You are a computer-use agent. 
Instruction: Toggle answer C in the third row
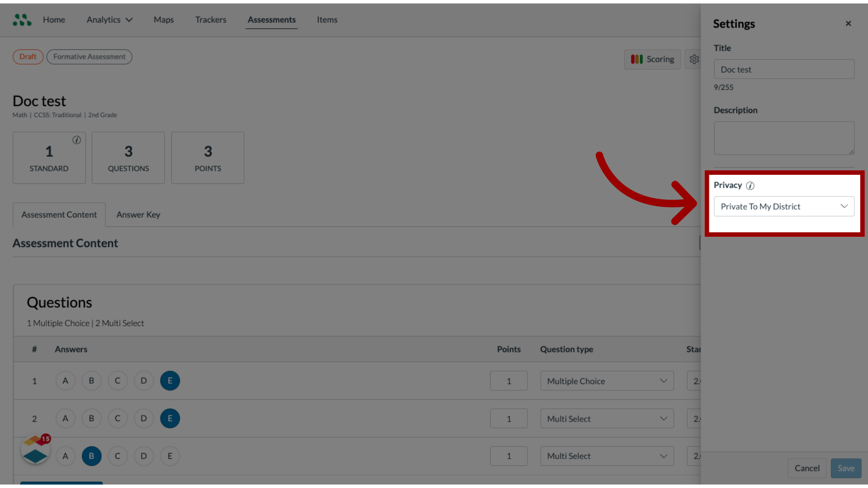(x=118, y=456)
